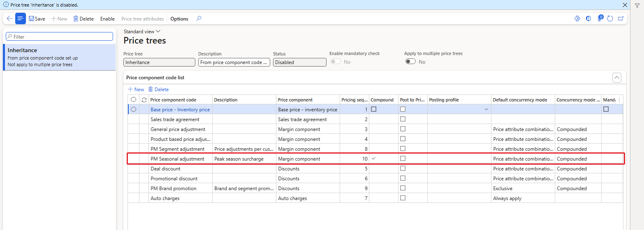644x230 pixels.
Task: Add a New price component code
Action: pos(136,90)
